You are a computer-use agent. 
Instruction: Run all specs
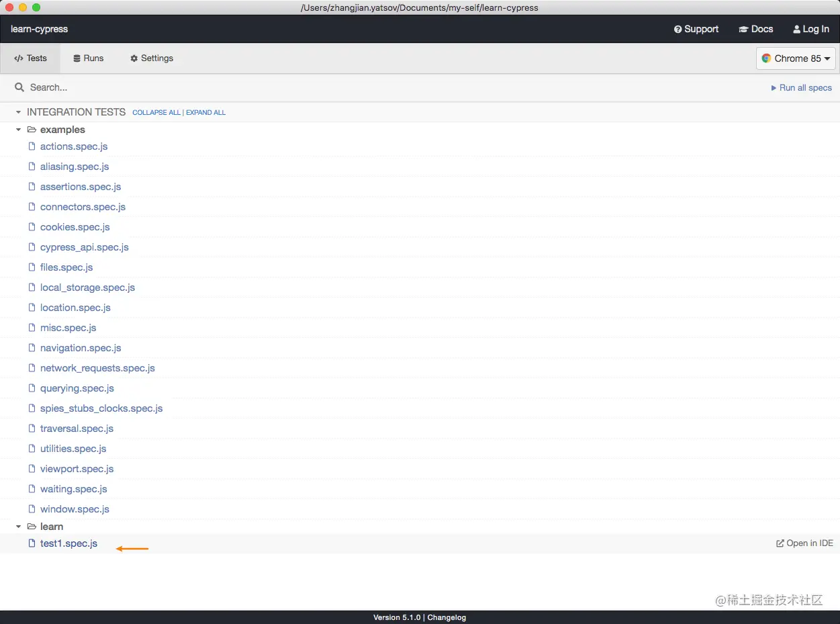(801, 88)
